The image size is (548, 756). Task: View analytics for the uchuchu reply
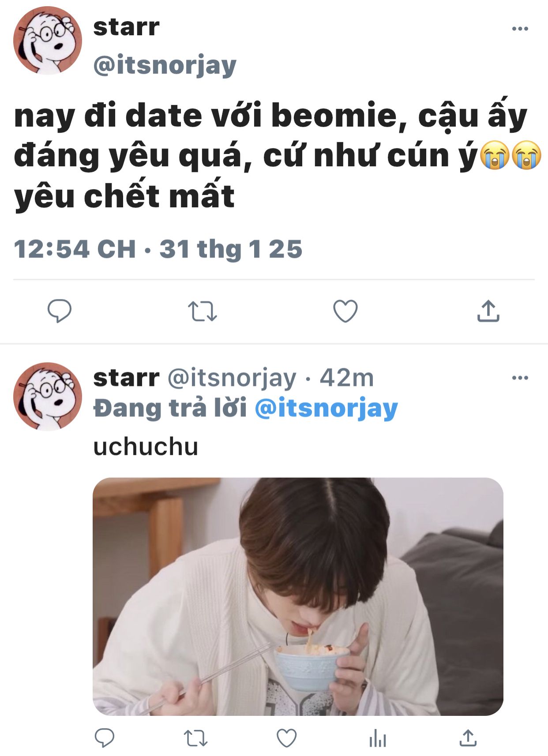378,738
